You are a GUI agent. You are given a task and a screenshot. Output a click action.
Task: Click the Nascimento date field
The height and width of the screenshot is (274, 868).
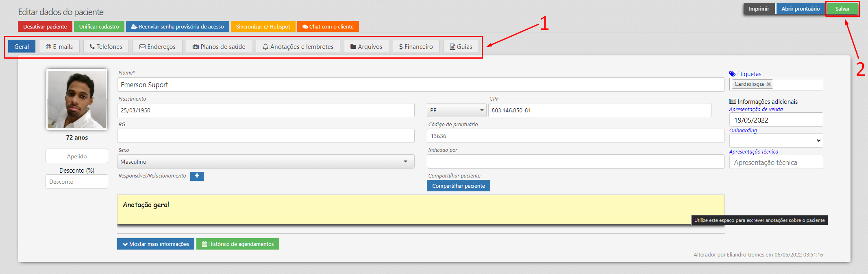tap(266, 110)
